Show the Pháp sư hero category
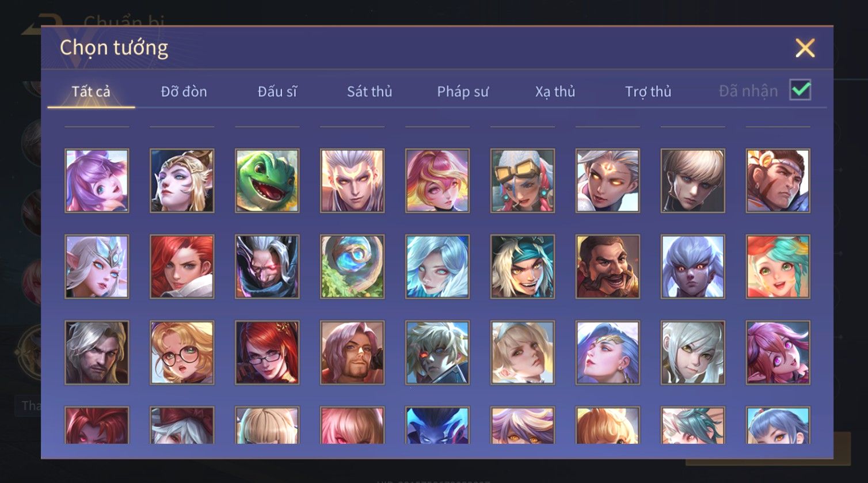 pyautogui.click(x=463, y=91)
